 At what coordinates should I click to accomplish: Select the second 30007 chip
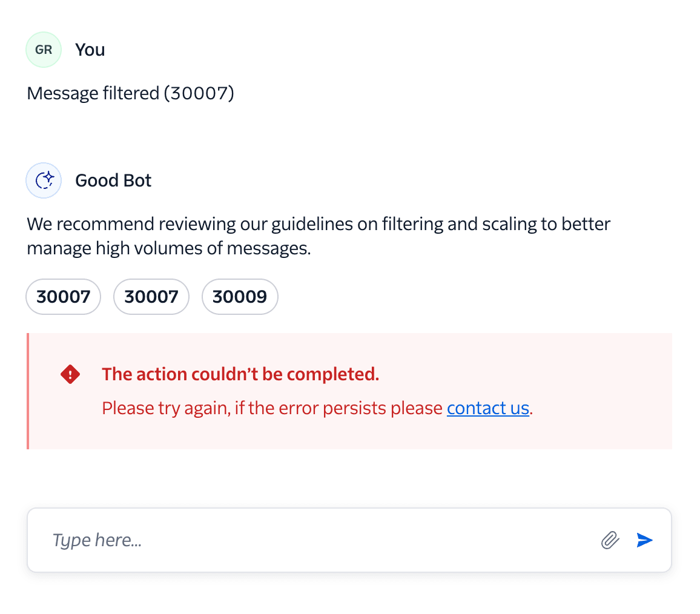coord(151,297)
